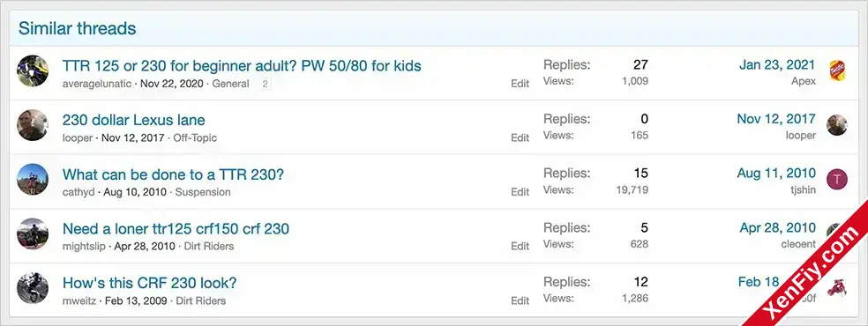Screen dimensions: 868x326
Task: Open Apex's avatar icon on the right
Action: click(836, 71)
